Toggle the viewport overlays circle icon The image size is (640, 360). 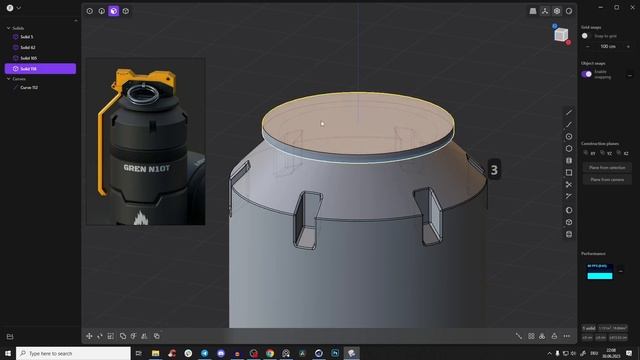click(569, 11)
